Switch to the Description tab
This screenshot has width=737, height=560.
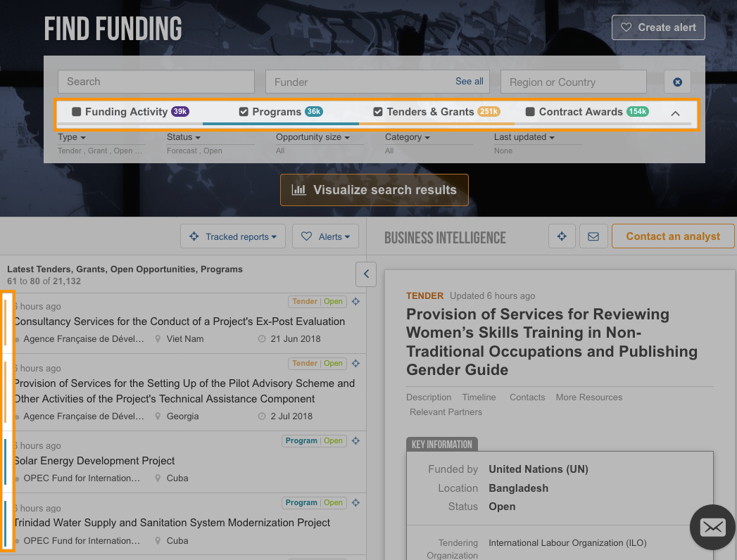[429, 397]
